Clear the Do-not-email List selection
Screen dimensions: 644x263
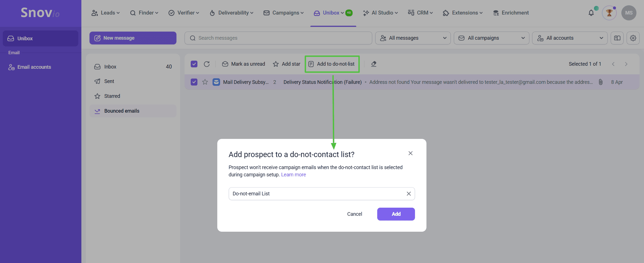(x=409, y=194)
